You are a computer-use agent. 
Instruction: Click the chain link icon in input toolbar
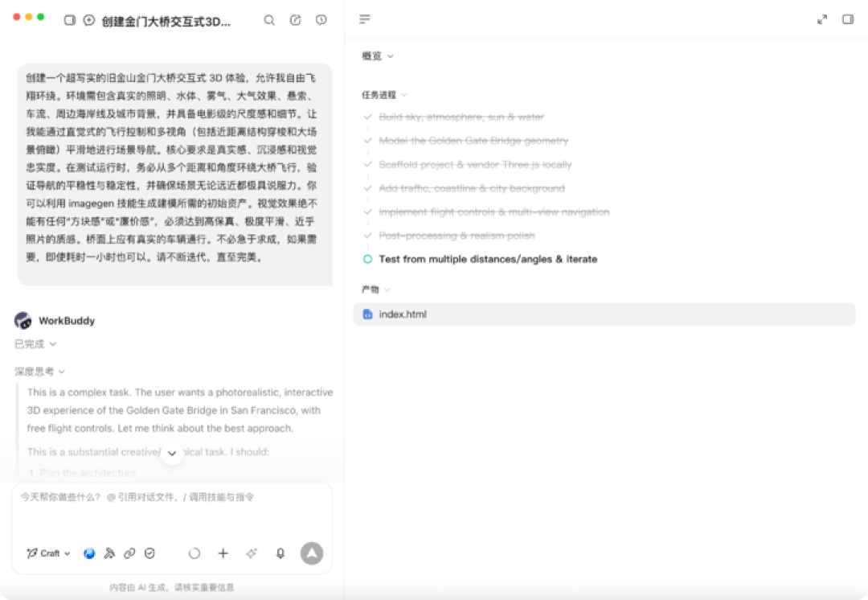[129, 553]
